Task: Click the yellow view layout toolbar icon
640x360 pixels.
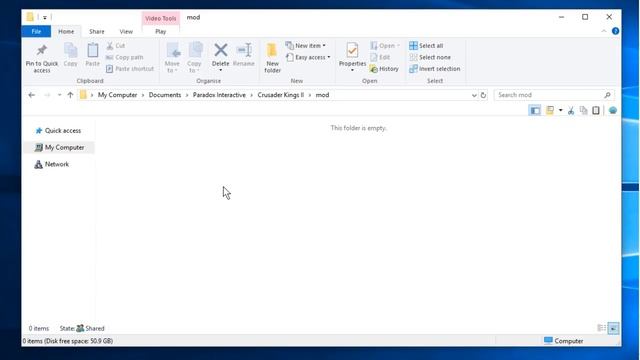Action: pyautogui.click(x=550, y=110)
